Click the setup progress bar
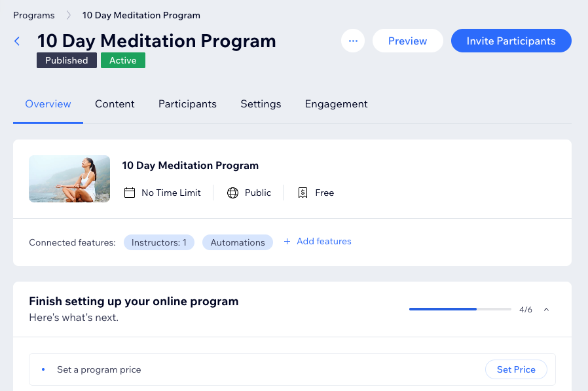Image resolution: width=588 pixels, height=391 pixels. [460, 309]
